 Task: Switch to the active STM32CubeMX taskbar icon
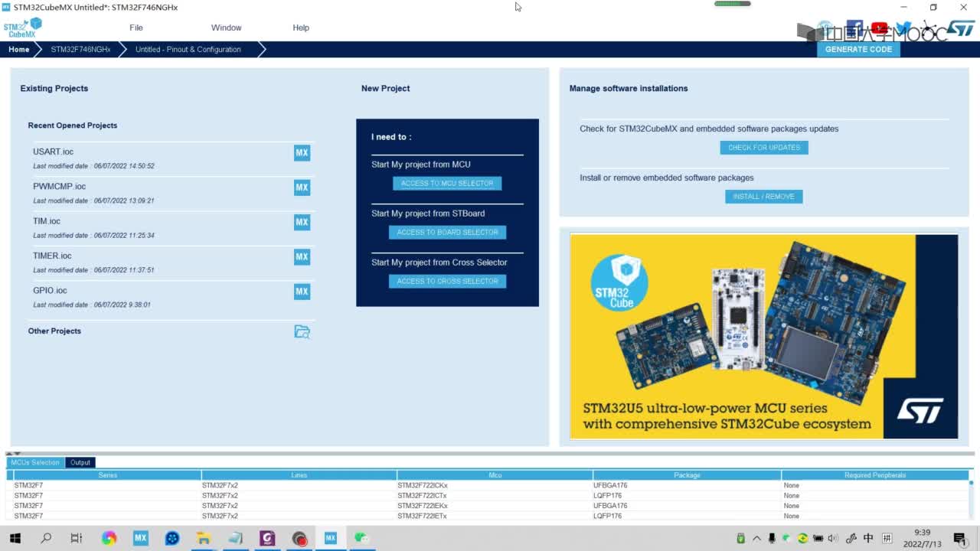[330, 538]
